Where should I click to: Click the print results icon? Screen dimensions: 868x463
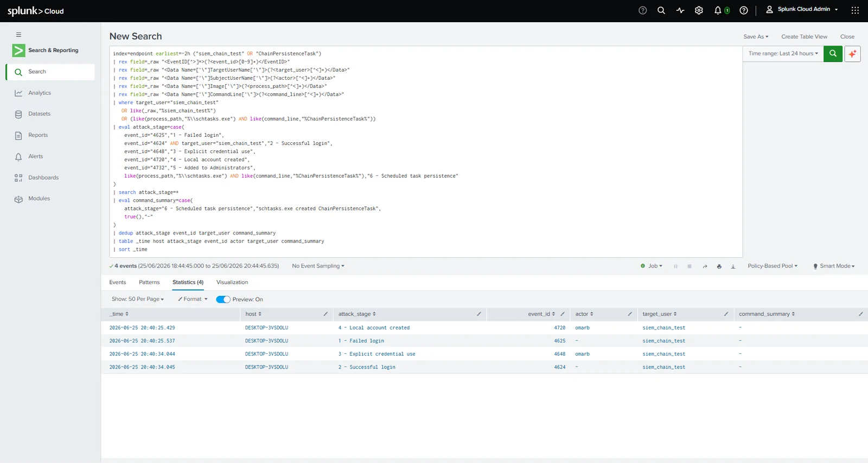pos(719,267)
